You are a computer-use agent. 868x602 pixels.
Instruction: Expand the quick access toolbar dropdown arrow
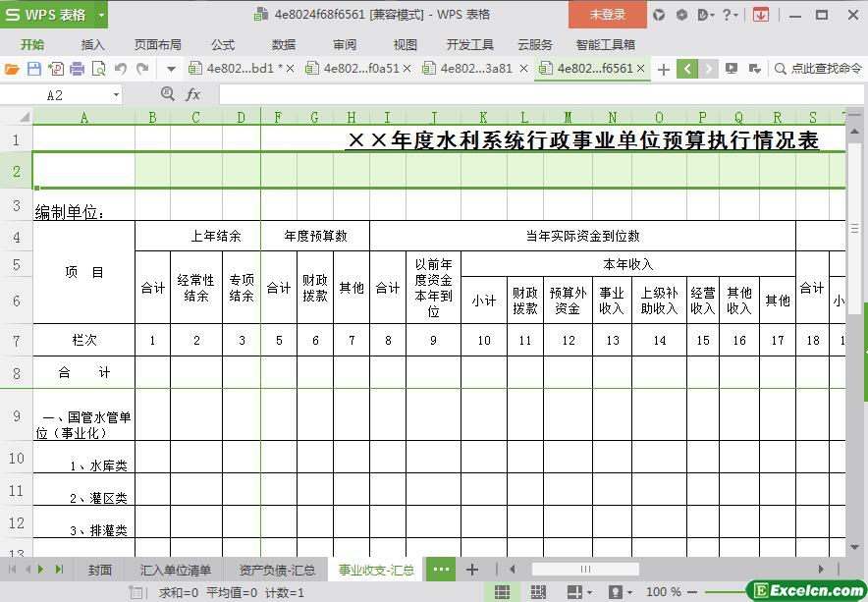tap(170, 69)
